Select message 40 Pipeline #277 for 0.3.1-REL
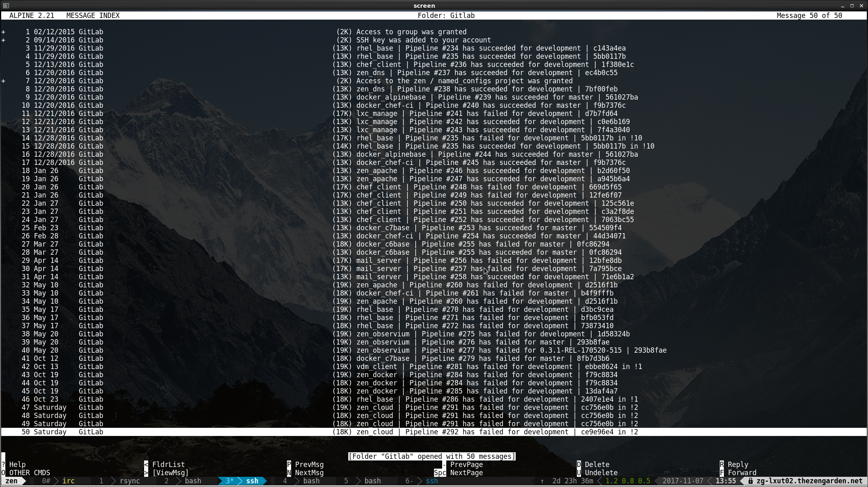This screenshot has height=487, width=868. click(434, 350)
